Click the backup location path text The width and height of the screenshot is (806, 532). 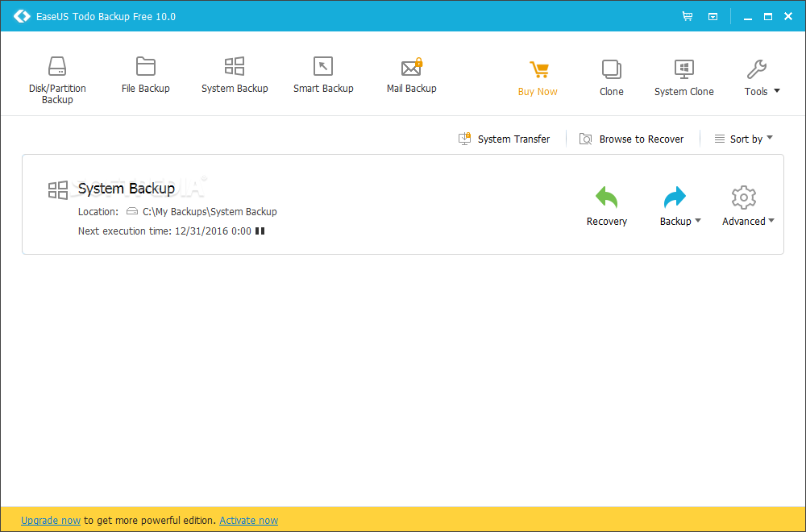click(x=210, y=211)
